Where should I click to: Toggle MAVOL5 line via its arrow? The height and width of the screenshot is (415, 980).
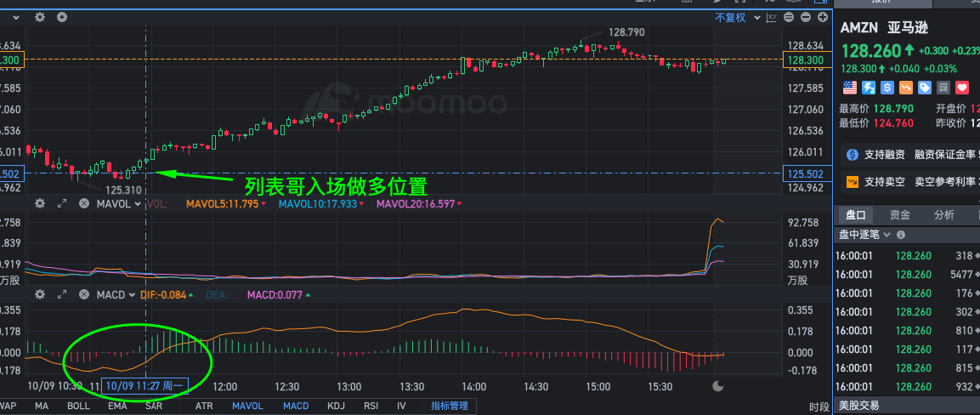[263, 204]
